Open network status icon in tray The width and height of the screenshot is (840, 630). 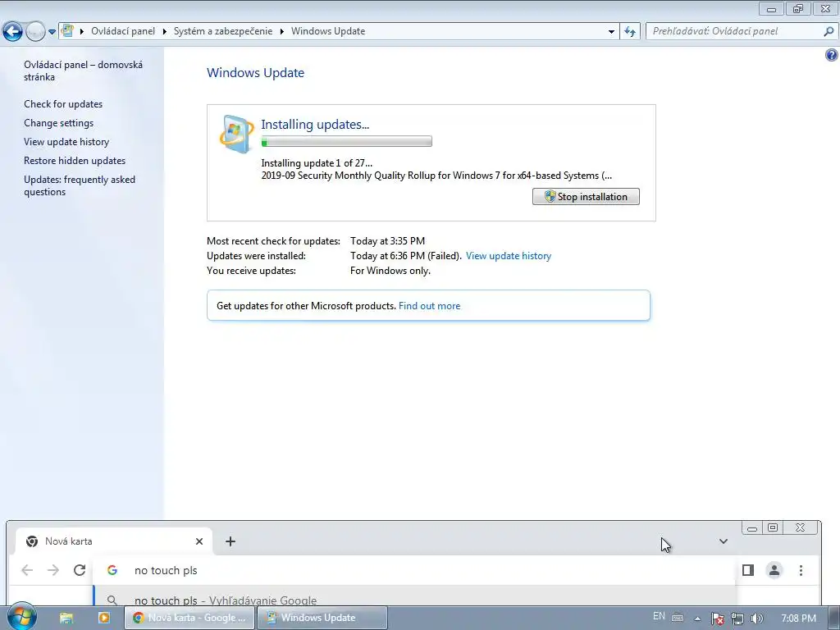737,619
